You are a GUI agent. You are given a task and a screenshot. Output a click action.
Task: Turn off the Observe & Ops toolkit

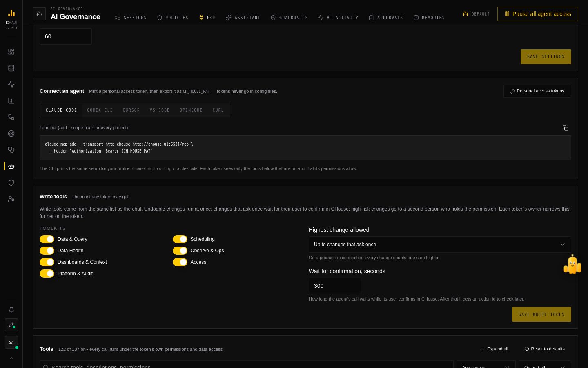180,251
